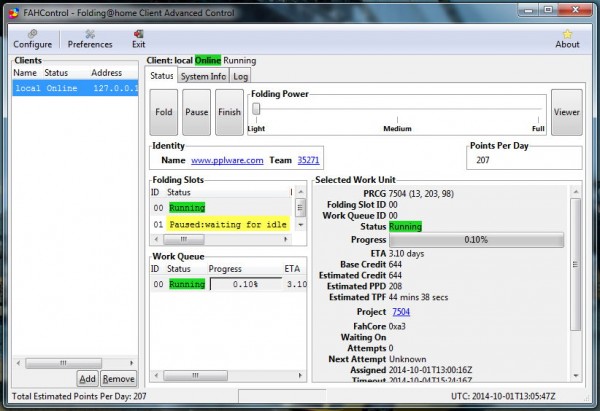
Task: Click Selected Work Unit scroll down arrow
Action: click(x=576, y=376)
